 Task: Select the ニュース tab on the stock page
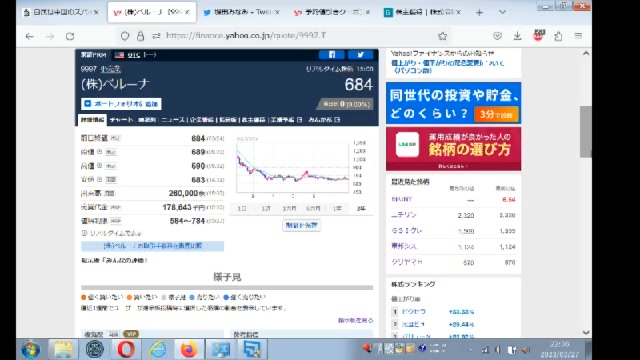[173, 120]
